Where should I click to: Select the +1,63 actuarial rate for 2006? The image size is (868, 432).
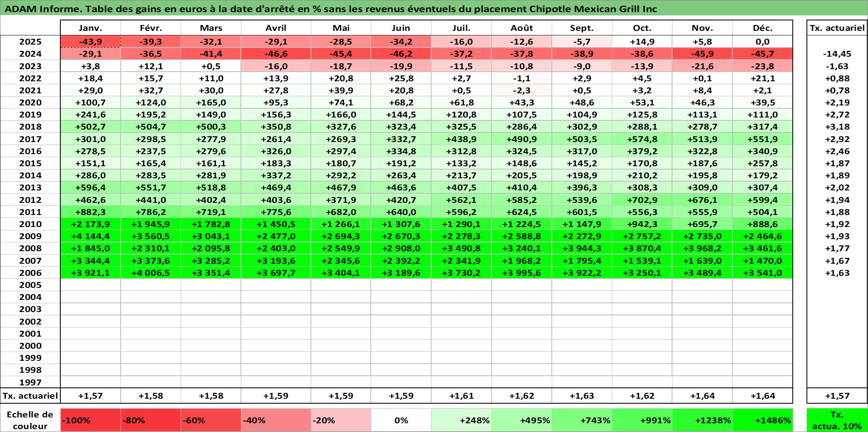tap(837, 273)
